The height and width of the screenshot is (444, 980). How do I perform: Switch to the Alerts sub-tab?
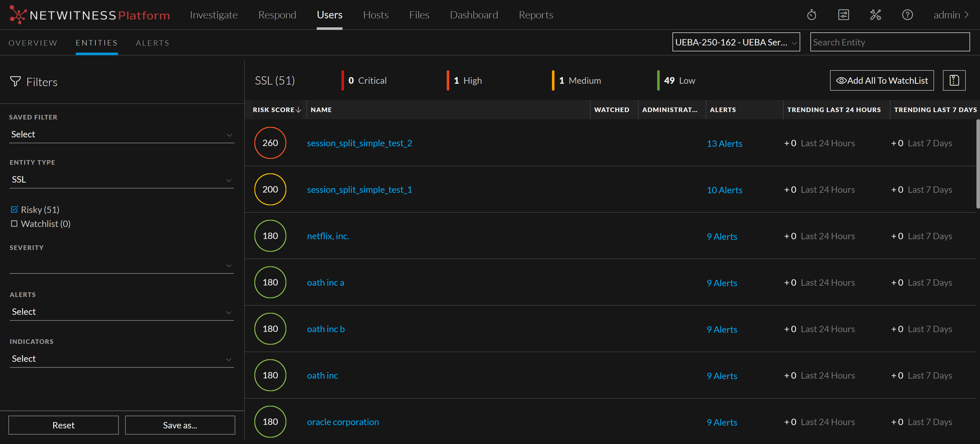click(x=152, y=43)
